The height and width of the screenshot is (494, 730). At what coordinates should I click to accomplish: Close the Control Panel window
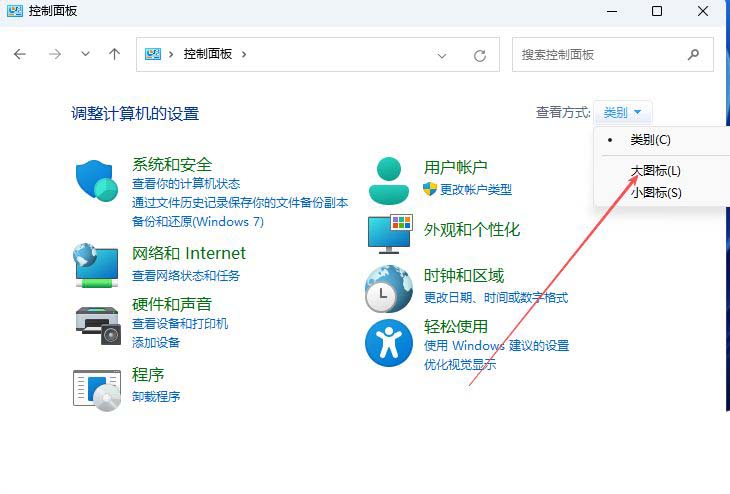pos(703,11)
